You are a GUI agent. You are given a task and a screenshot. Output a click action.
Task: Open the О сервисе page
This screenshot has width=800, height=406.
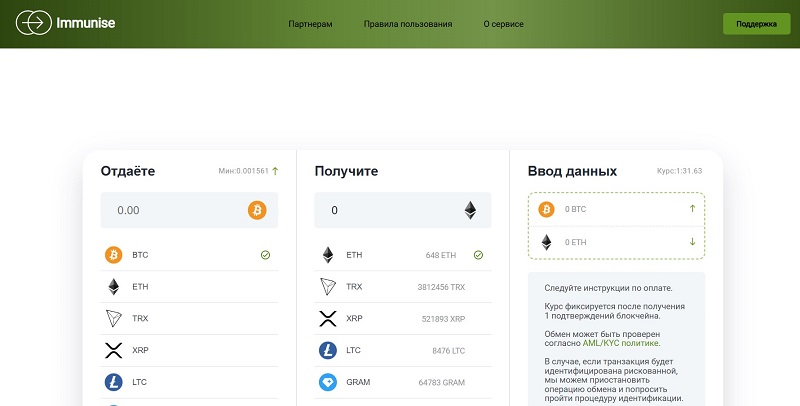click(x=504, y=24)
